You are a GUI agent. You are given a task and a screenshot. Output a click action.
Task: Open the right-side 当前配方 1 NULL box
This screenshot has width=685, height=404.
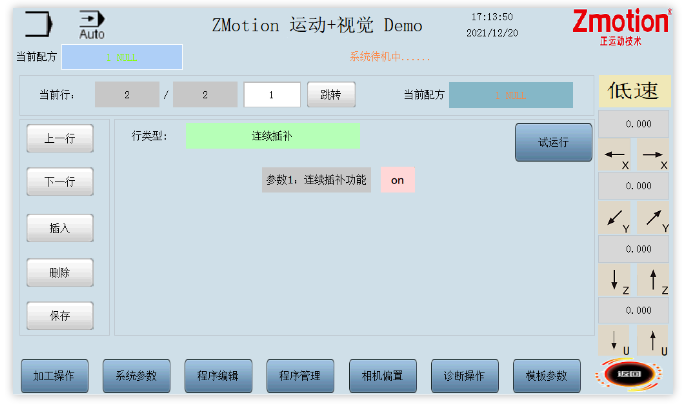pyautogui.click(x=511, y=95)
